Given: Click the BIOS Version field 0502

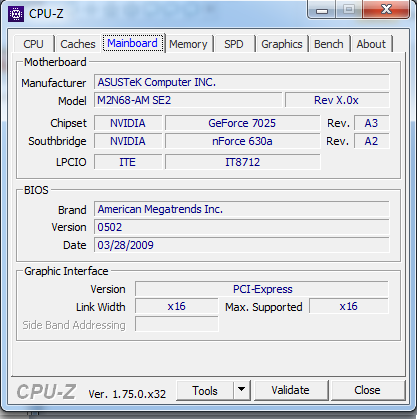Looking at the screenshot, I should tap(242, 227).
